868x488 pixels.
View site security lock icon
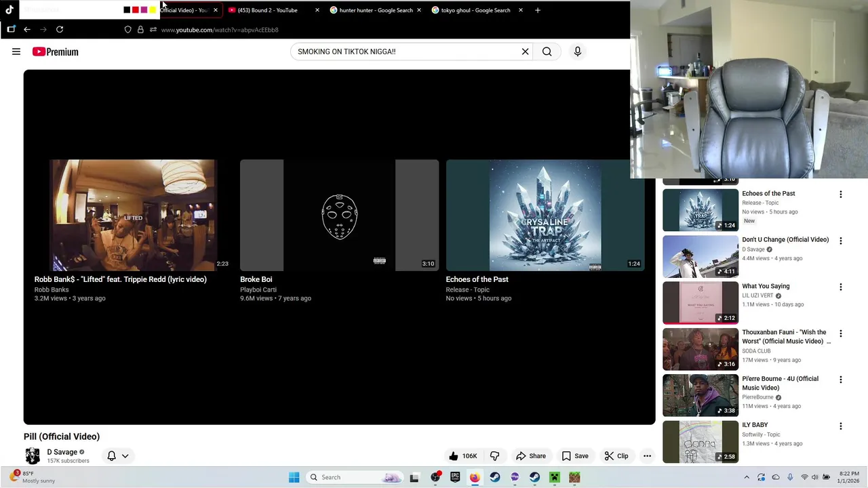click(x=140, y=30)
